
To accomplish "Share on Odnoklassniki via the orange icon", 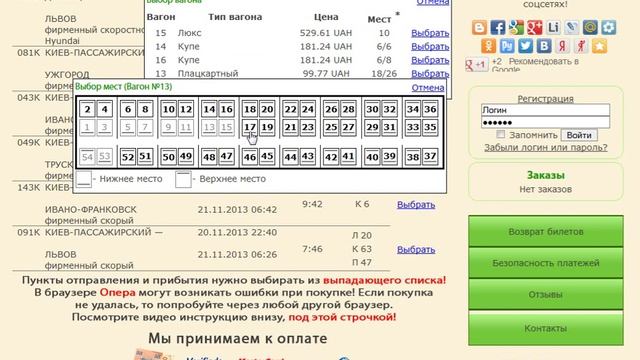I will click(488, 46).
